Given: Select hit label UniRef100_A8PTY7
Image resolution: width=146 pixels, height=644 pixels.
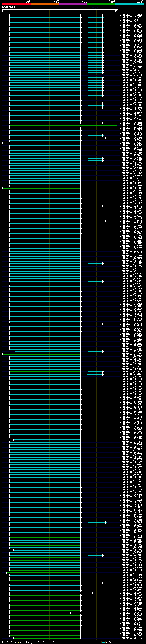Looking at the screenshot, I should [x=131, y=183].
